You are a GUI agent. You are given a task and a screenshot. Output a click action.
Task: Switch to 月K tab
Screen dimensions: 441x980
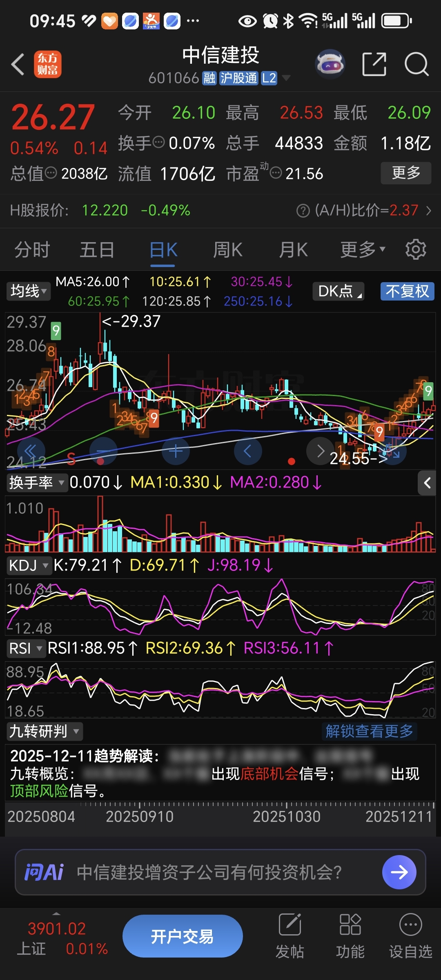tap(293, 249)
